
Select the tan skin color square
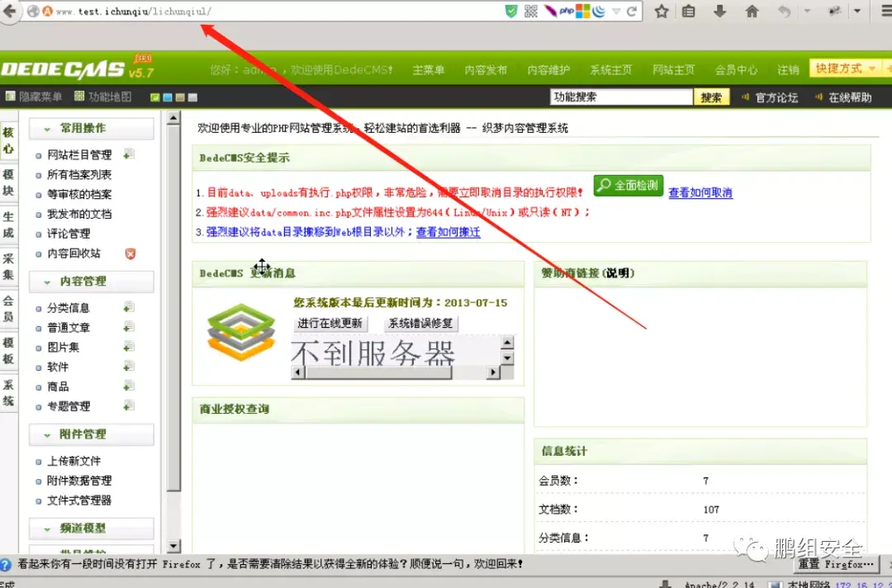point(180,97)
